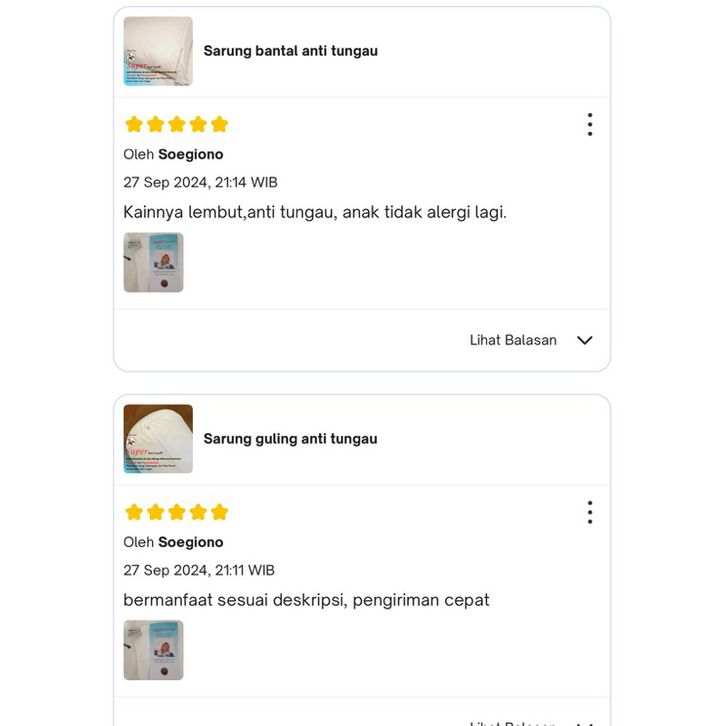Expand Lihat Balasan chevron on first review
Image resolution: width=726 pixels, height=726 pixels.
click(x=585, y=340)
